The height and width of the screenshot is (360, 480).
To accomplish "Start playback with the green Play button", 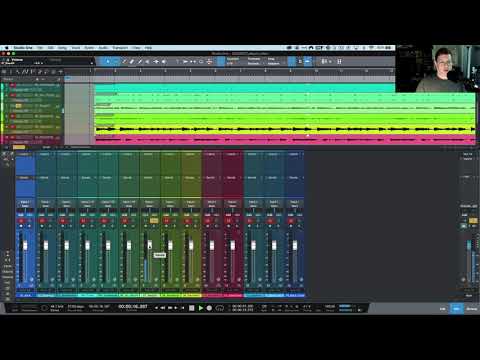I will [x=201, y=308].
